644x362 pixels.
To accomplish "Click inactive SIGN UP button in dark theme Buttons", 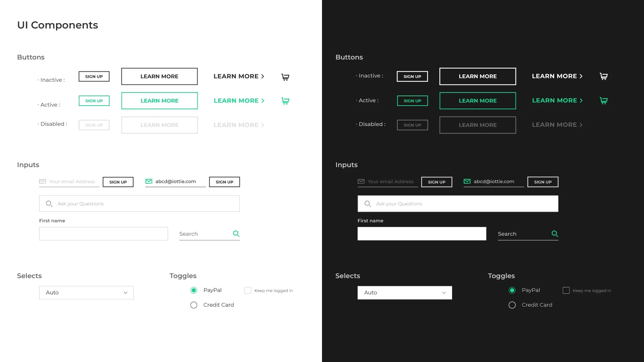I will pyautogui.click(x=412, y=76).
